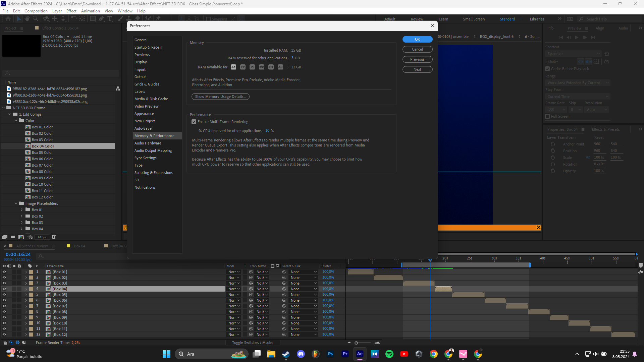Screen dimensions: 644x362
Task: Uncheck Enable Multi-Frame Rendering
Action: coord(194,122)
